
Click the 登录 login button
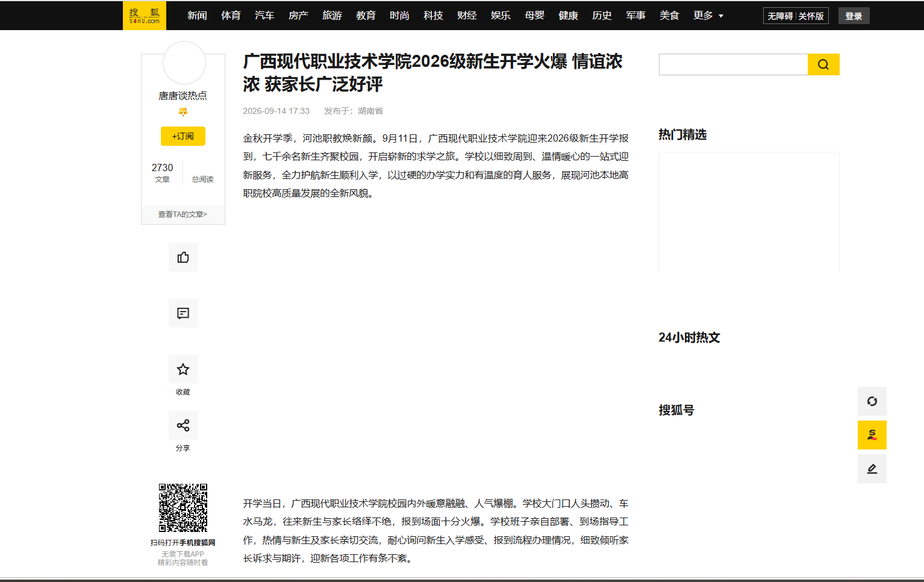tap(854, 16)
